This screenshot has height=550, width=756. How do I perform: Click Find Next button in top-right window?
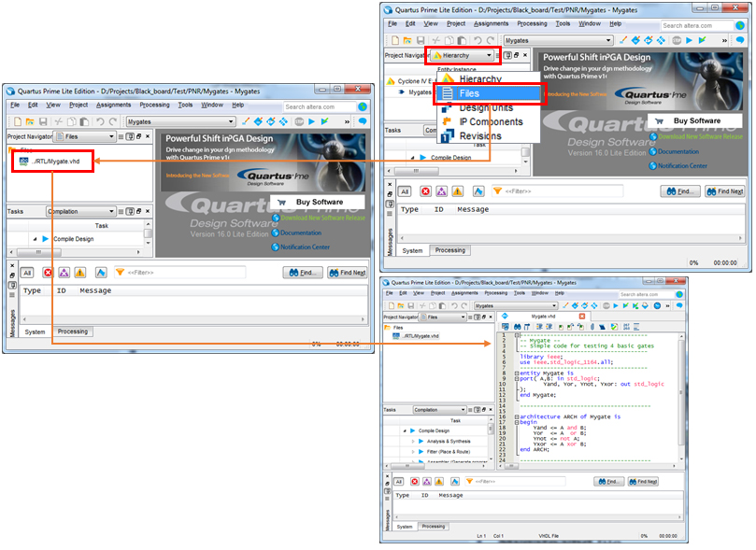724,191
